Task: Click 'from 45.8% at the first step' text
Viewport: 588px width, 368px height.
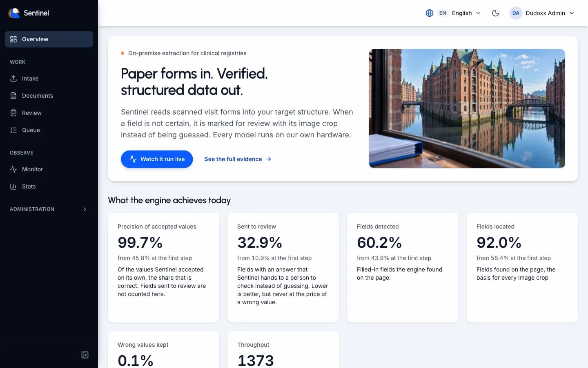Action: click(155, 258)
